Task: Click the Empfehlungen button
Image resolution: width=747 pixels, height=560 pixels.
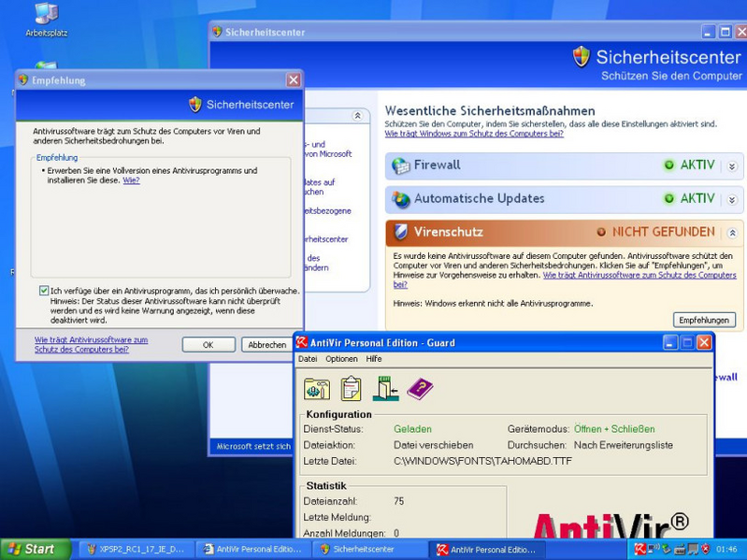Action: coord(704,320)
